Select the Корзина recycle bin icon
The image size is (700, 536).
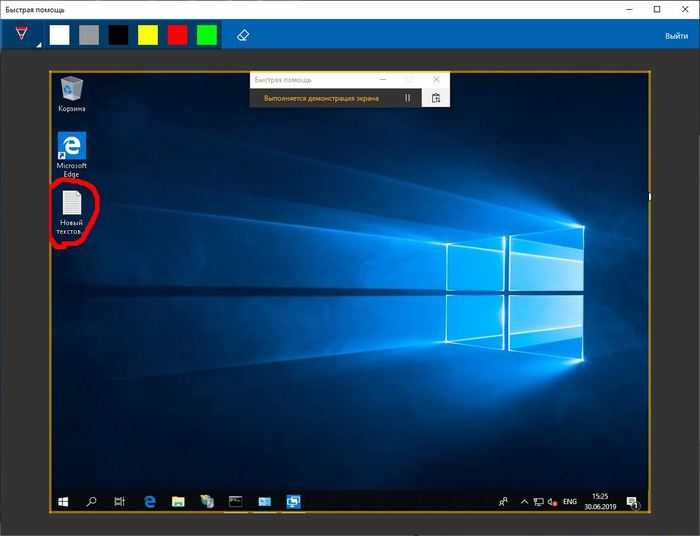71,94
